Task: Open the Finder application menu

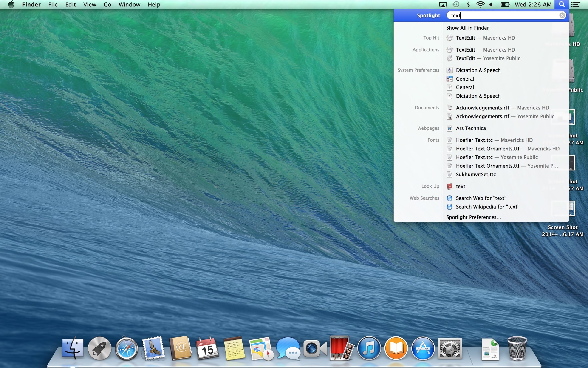Action: tap(31, 4)
